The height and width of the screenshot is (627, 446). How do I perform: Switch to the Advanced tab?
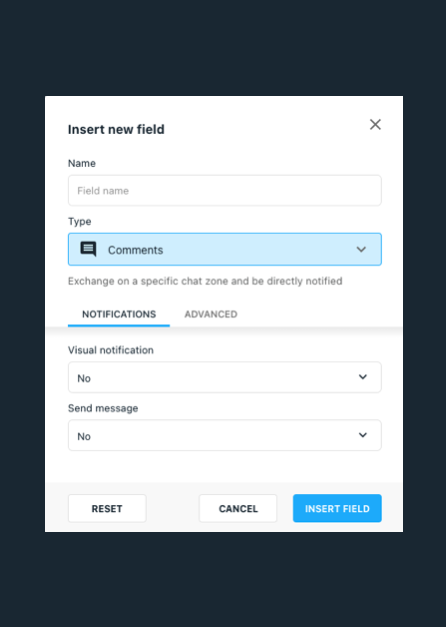(211, 314)
